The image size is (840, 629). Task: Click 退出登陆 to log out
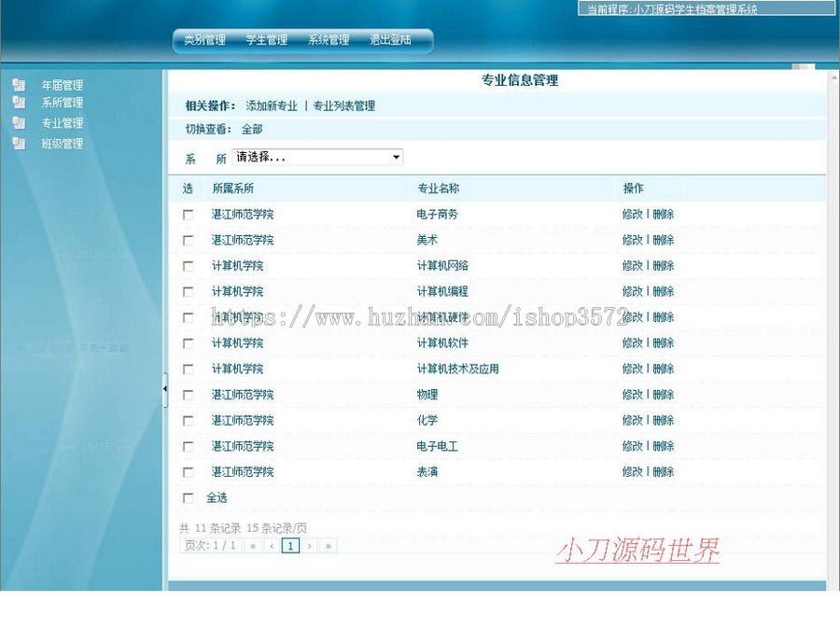390,41
